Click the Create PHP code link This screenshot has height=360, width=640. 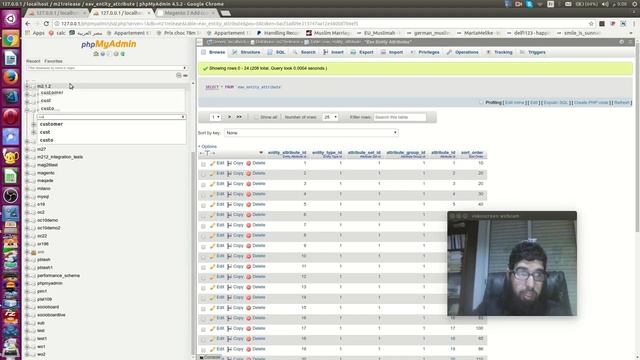pos(591,102)
